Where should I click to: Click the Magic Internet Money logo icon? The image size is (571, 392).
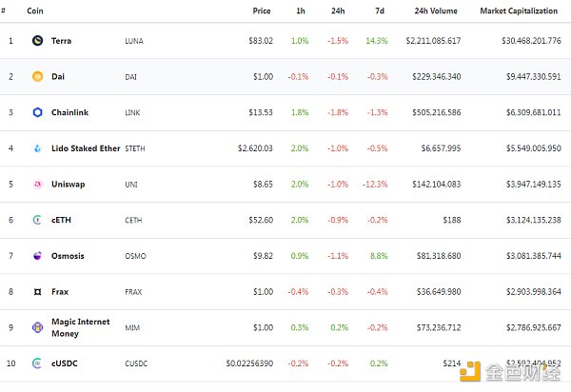click(x=38, y=327)
